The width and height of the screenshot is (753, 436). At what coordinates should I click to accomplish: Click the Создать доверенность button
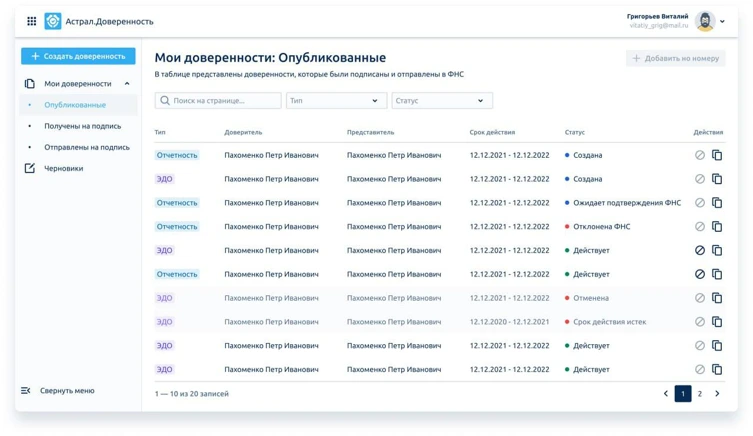(x=78, y=56)
